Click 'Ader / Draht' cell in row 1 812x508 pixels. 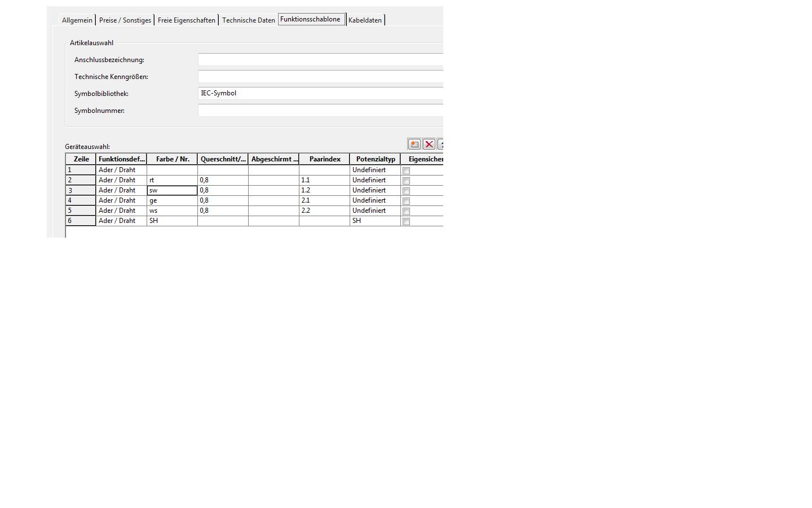pos(121,170)
